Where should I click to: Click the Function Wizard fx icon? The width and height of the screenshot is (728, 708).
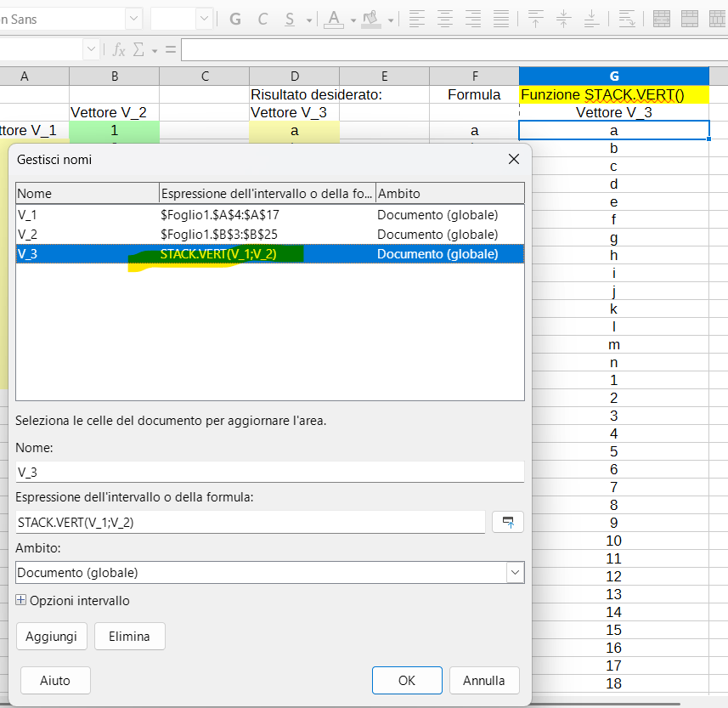coord(120,50)
